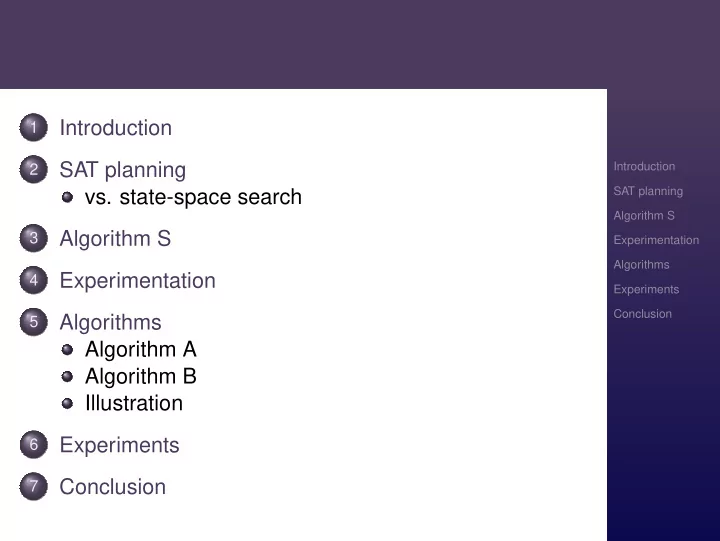Click the number 6 sphere beside Experiments
This screenshot has width=720, height=541.
click(34, 445)
